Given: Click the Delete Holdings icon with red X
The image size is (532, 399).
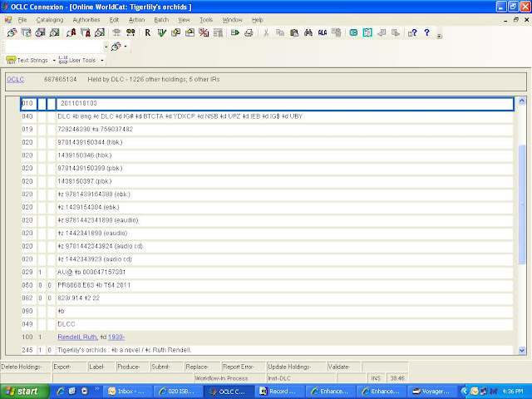Looking at the screenshot, I should pos(204,32).
